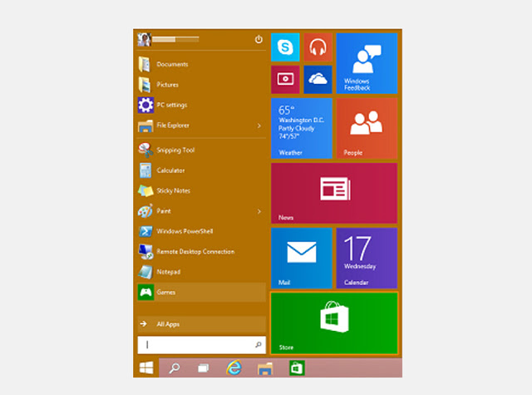Open the Mail tile
The height and width of the screenshot is (395, 532).
click(x=302, y=258)
